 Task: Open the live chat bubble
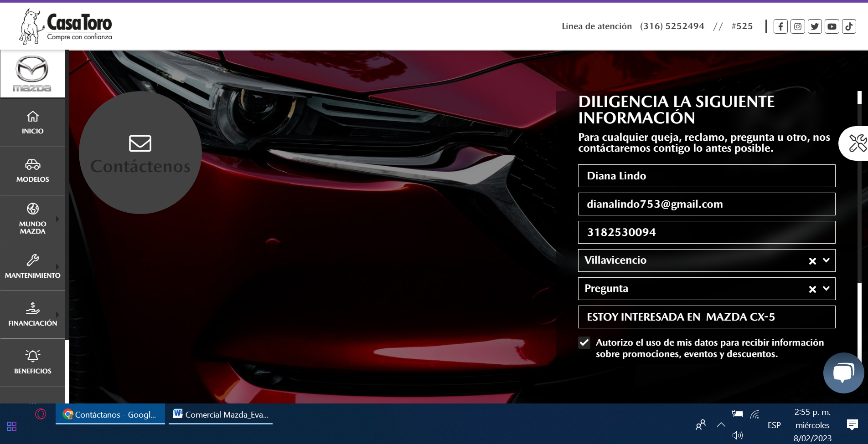843,373
